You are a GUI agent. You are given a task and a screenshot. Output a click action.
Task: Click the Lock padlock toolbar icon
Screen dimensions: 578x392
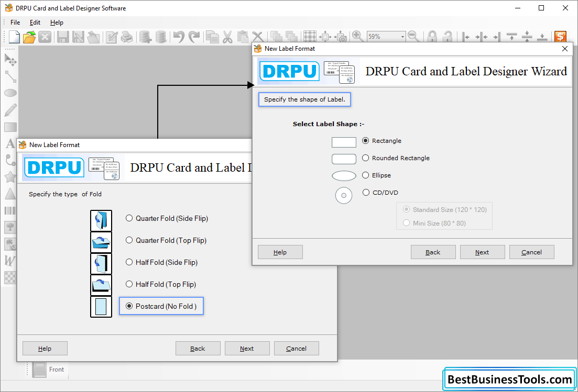click(432, 37)
